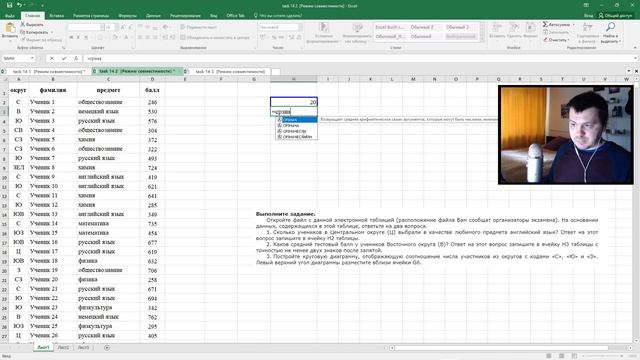This screenshot has width=640, height=360.
Task: Cancel formula entry with X icon
Action: (51, 58)
